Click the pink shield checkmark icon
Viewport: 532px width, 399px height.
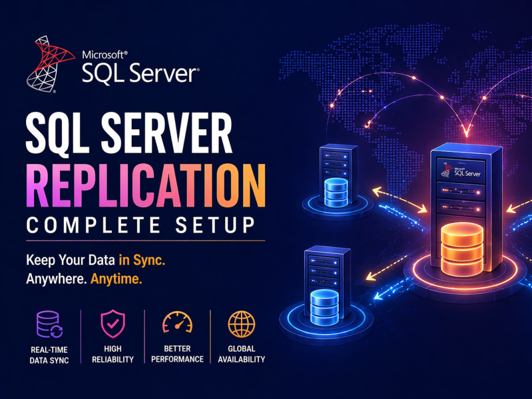(113, 323)
